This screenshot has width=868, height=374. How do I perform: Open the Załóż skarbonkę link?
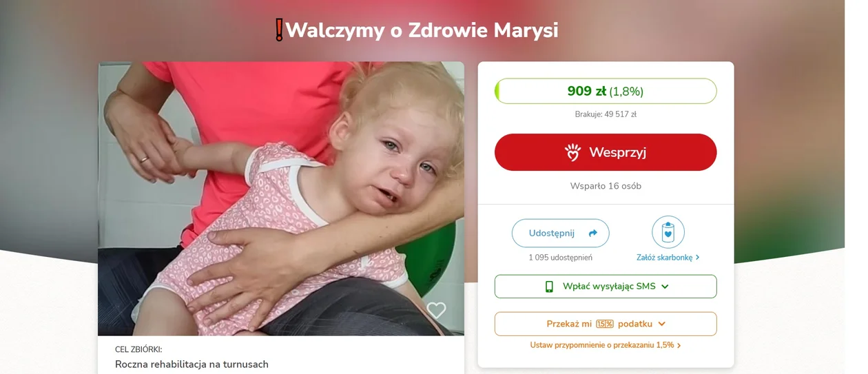coord(665,258)
